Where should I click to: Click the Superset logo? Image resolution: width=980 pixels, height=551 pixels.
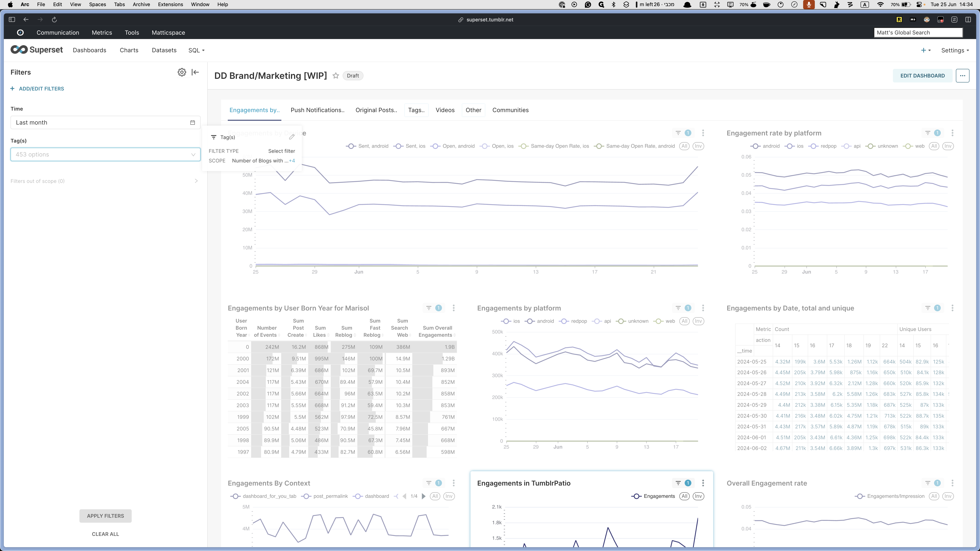click(x=37, y=50)
